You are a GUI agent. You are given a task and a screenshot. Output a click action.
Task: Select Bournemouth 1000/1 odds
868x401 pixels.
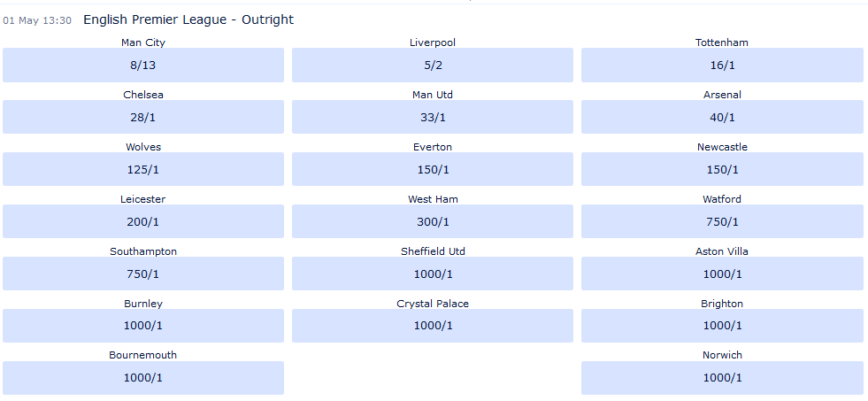(x=143, y=378)
